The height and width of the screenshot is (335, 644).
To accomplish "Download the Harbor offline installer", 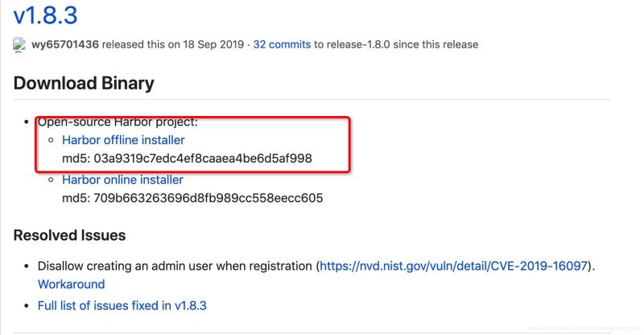I will point(123,140).
